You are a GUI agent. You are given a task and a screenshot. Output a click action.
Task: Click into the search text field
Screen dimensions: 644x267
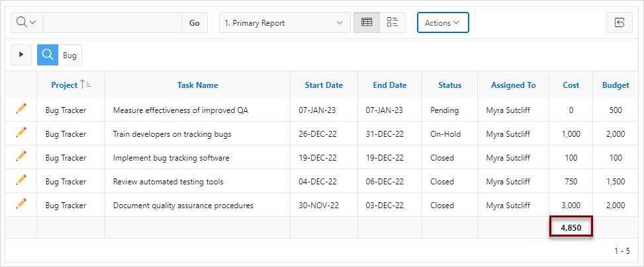113,22
